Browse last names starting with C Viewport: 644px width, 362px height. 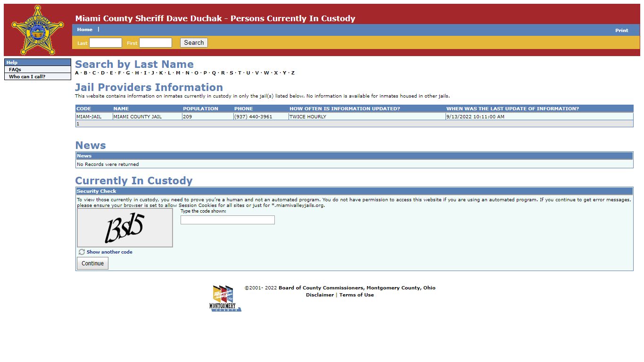[94, 73]
